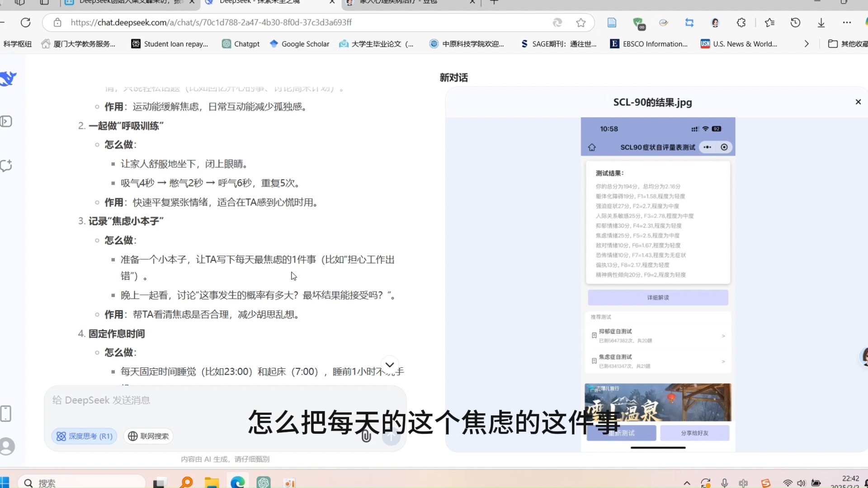Open mobile app download phone icon
Viewport: 868px width, 488px height.
click(6, 413)
